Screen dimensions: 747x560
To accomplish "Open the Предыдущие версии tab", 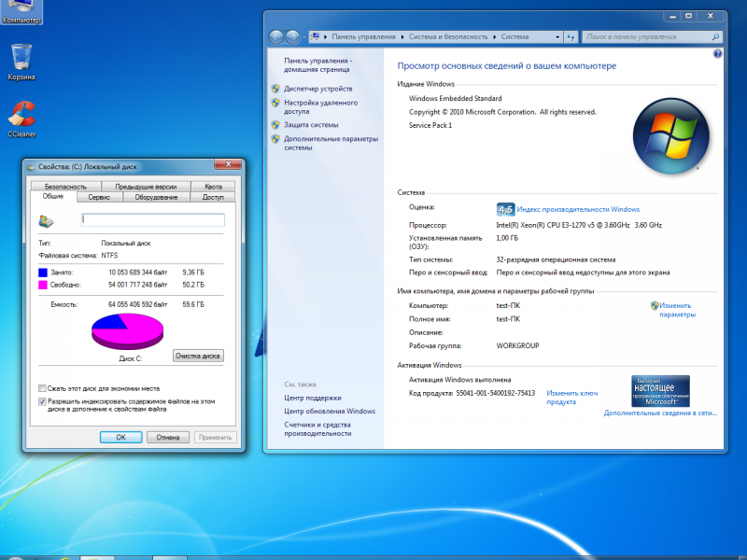I will pos(146,186).
